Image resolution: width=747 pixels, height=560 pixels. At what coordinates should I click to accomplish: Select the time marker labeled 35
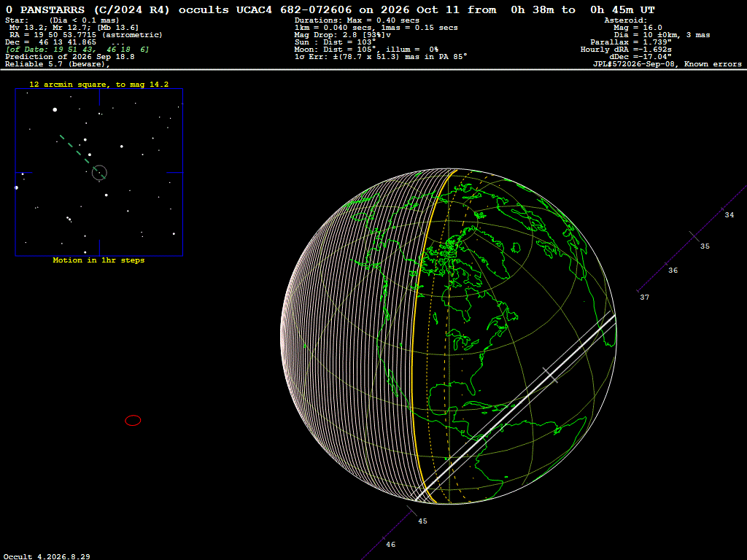[705, 246]
